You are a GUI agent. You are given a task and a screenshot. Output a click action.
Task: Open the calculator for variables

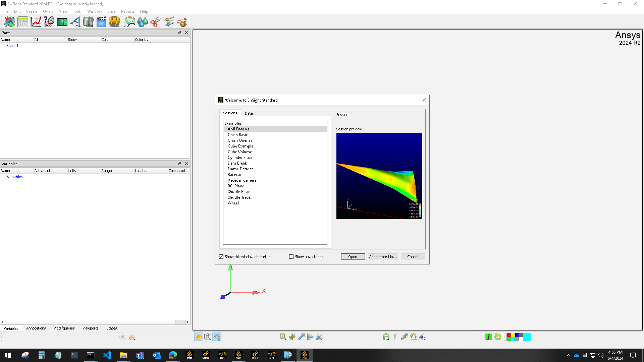coord(22,22)
